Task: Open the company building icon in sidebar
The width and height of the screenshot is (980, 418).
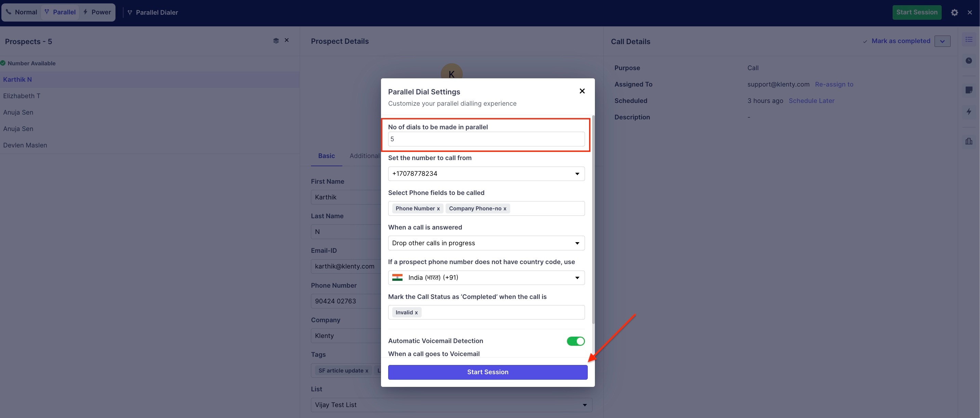Action: pos(969,141)
